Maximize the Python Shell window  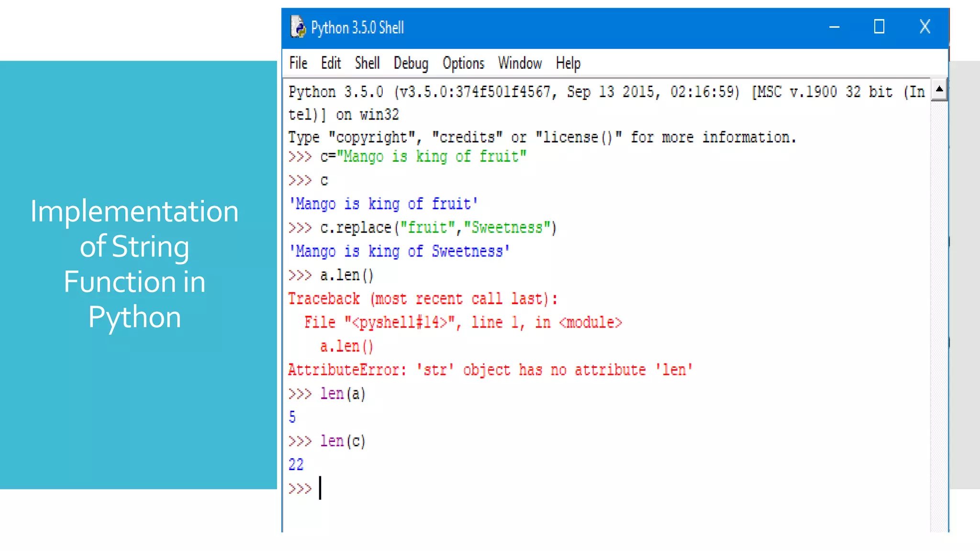click(879, 27)
